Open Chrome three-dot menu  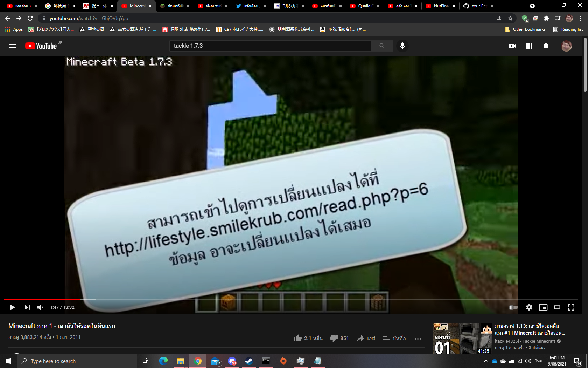[581, 18]
